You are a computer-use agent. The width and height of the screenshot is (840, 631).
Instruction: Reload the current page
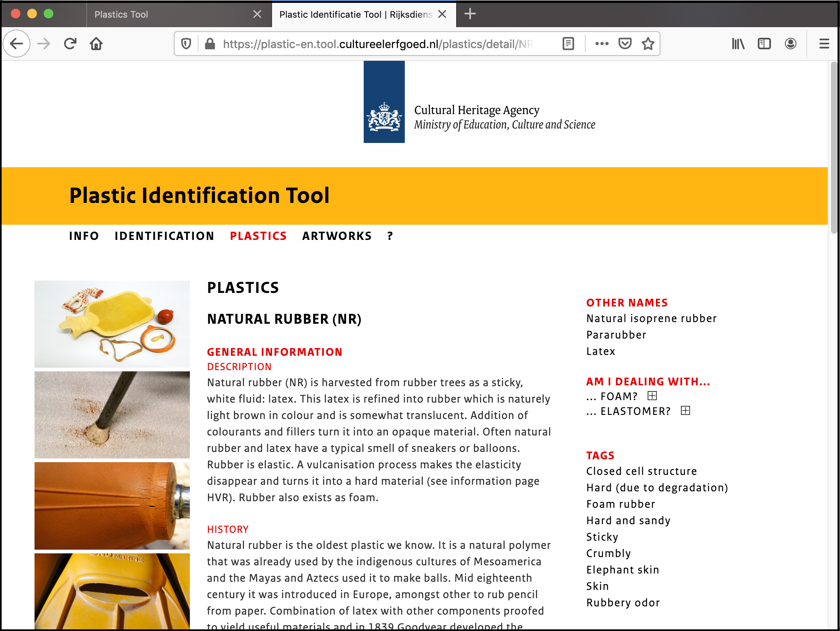click(70, 44)
